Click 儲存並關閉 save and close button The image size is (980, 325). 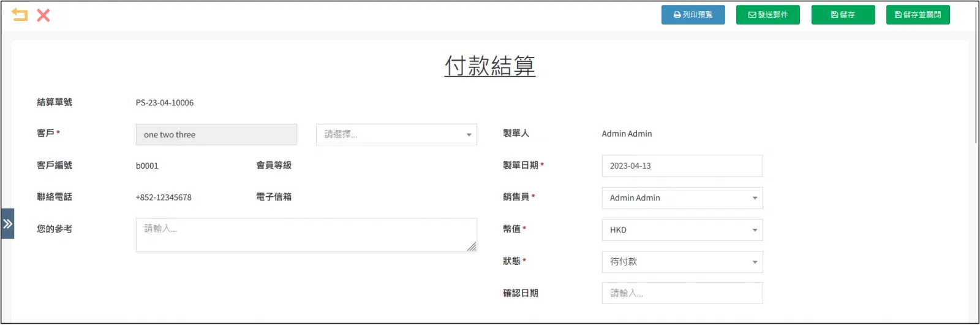coord(918,15)
